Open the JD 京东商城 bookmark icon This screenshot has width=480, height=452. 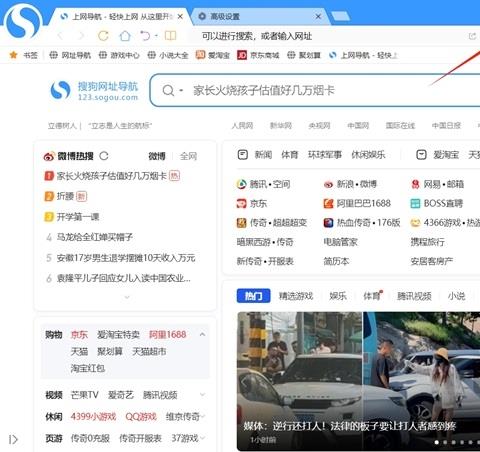click(x=242, y=55)
